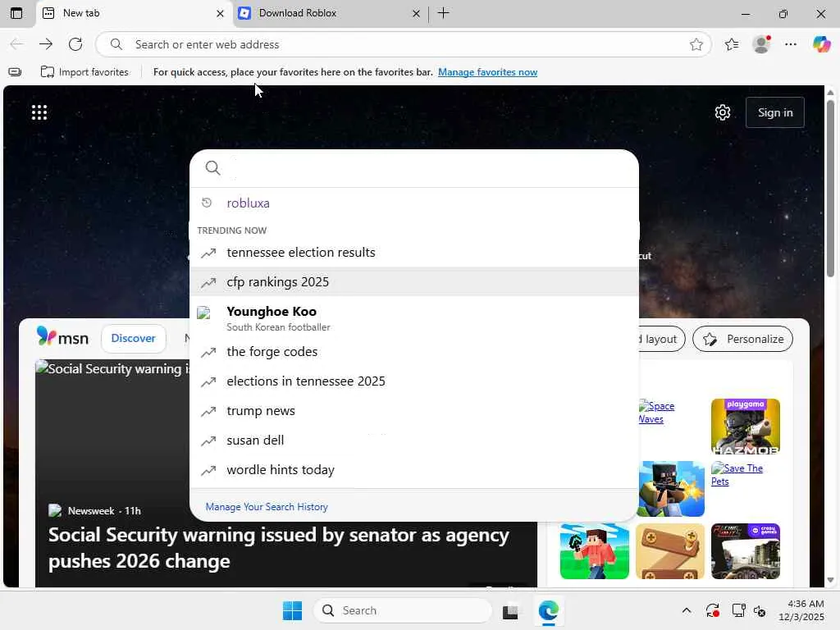Open the network tray icon
This screenshot has height=630, width=840.
point(739,610)
